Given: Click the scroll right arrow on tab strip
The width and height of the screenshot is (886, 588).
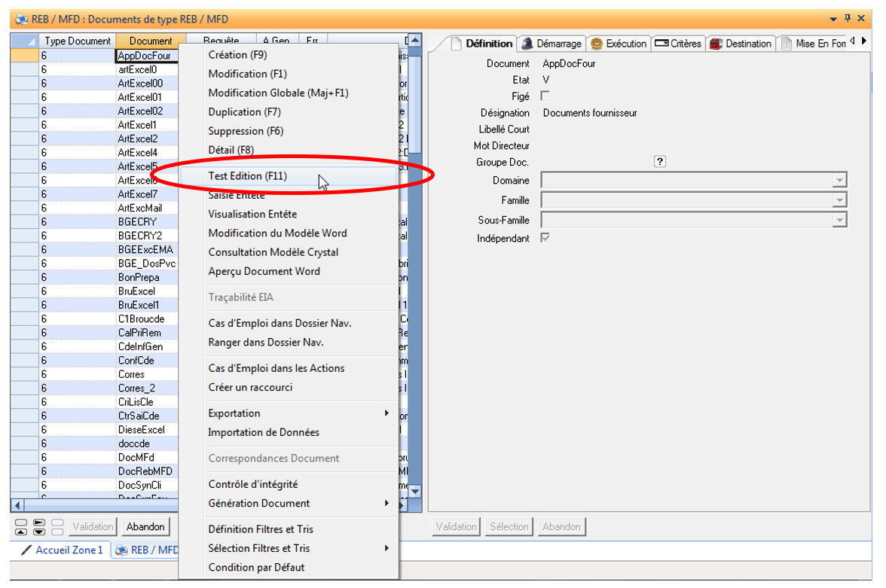Looking at the screenshot, I should click(x=864, y=41).
